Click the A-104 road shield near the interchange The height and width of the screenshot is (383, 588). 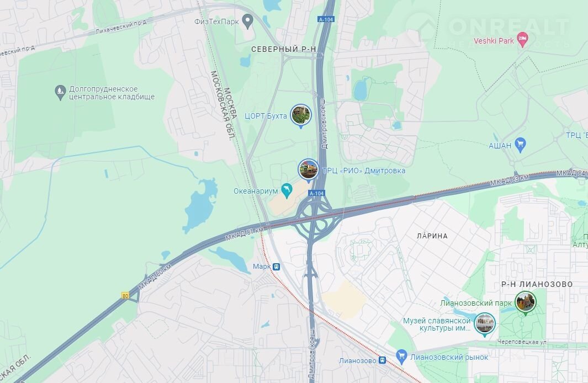tap(316, 193)
